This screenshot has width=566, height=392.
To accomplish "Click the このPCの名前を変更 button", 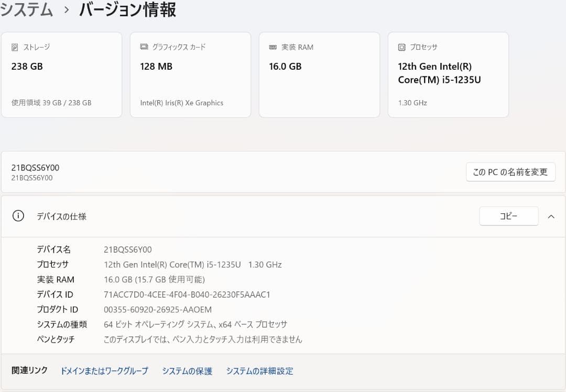I will pyautogui.click(x=510, y=172).
